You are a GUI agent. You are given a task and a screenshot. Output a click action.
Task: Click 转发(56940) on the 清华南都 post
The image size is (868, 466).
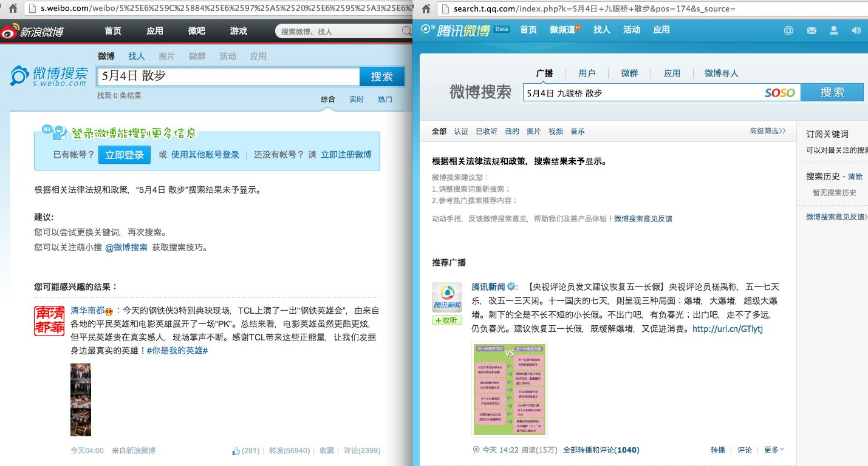(289, 451)
